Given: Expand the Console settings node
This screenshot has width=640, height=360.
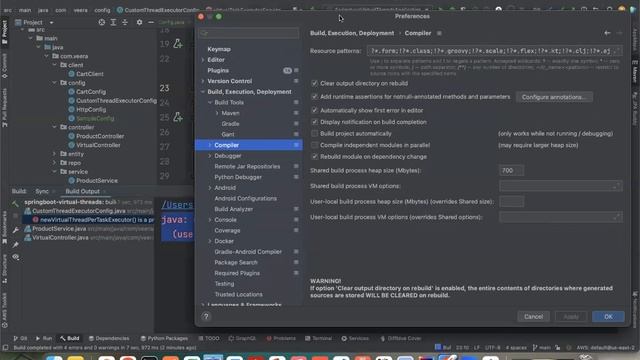Looking at the screenshot, I should tap(210, 220).
